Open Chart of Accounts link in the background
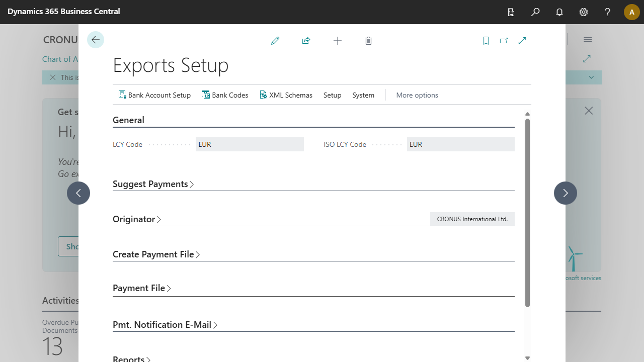This screenshot has width=644, height=362. coord(60,59)
